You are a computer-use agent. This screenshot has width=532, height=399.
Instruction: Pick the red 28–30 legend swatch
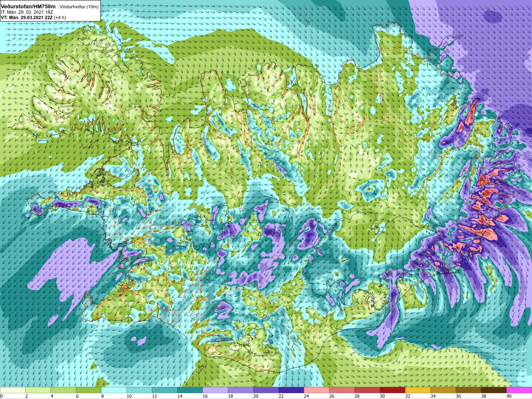pos(368,390)
